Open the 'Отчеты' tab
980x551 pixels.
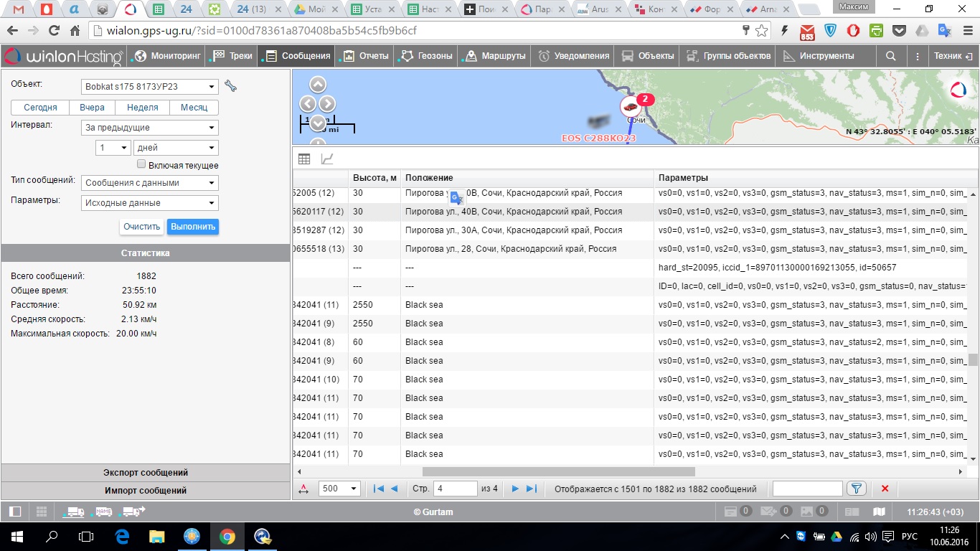pyautogui.click(x=366, y=56)
